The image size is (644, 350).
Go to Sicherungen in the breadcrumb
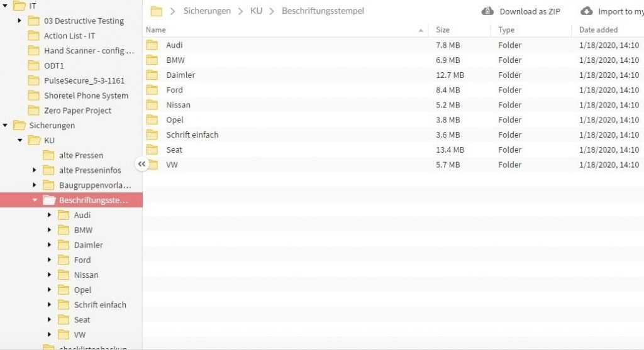point(207,11)
